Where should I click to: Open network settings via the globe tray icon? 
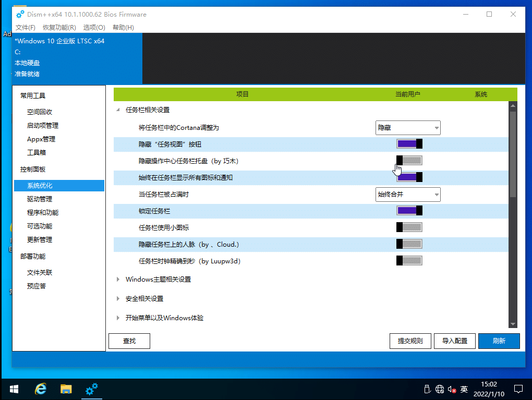point(439,389)
